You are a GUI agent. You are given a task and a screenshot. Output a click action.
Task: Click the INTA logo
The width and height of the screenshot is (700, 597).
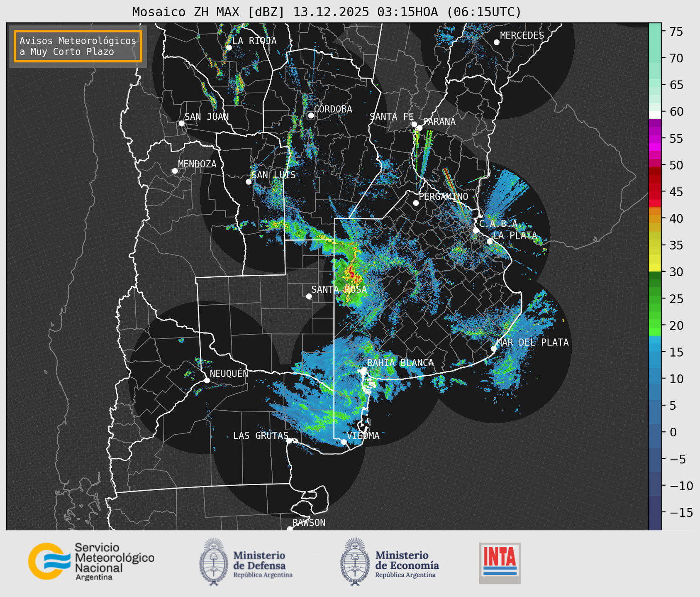[x=500, y=563]
